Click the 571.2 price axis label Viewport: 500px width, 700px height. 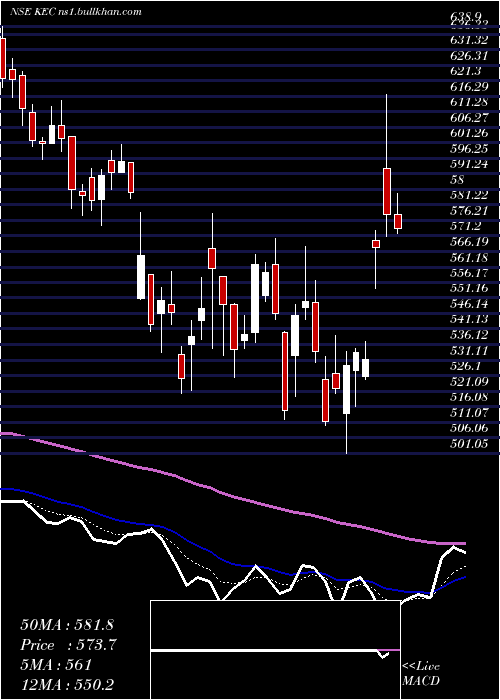pos(467,226)
